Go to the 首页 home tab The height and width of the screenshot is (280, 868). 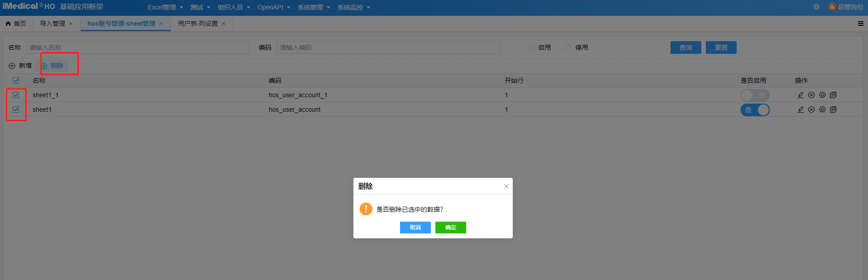16,24
